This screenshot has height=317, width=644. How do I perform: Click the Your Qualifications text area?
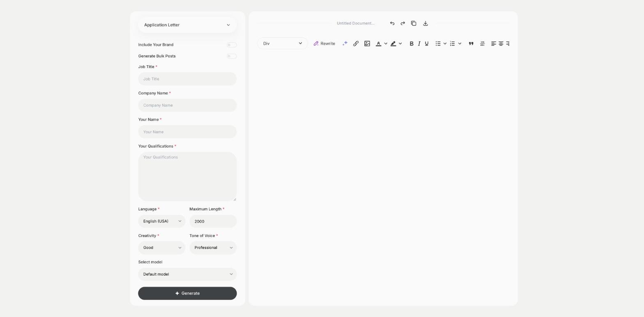(187, 177)
